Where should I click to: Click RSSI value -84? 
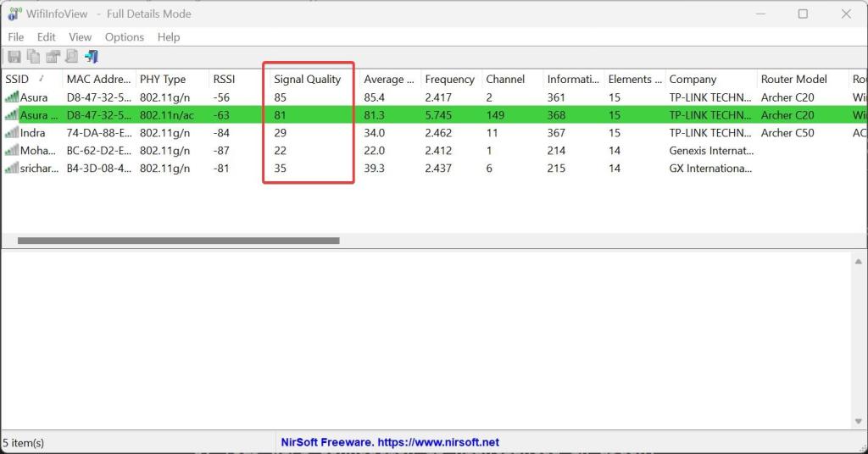(221, 133)
